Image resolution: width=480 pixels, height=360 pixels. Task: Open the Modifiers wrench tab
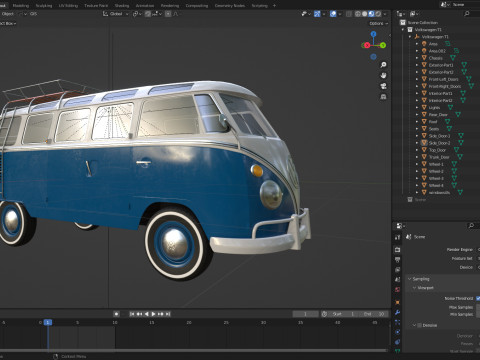(x=397, y=312)
